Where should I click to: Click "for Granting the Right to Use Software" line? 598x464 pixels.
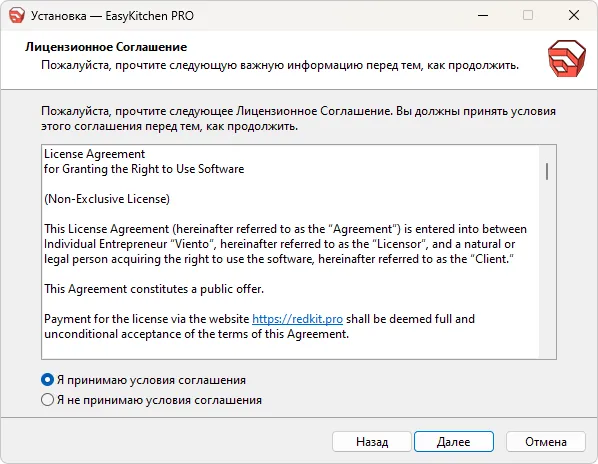tap(144, 169)
